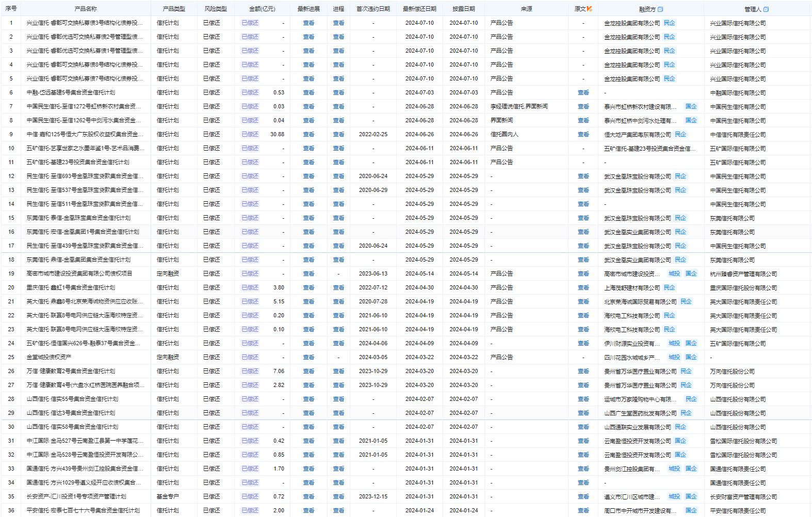
Task: Click 民企 tag beside 恒大地产集团南方有限公司
Action: (680, 135)
